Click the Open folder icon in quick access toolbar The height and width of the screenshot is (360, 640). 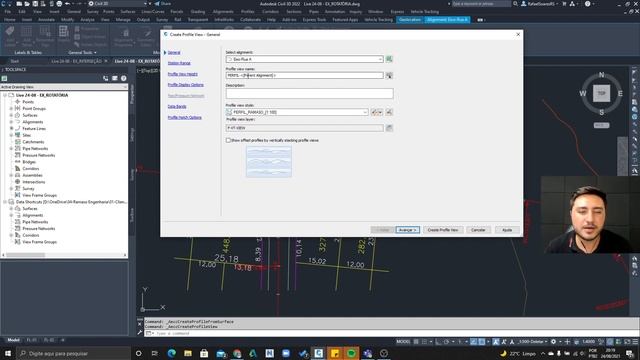[27, 4]
